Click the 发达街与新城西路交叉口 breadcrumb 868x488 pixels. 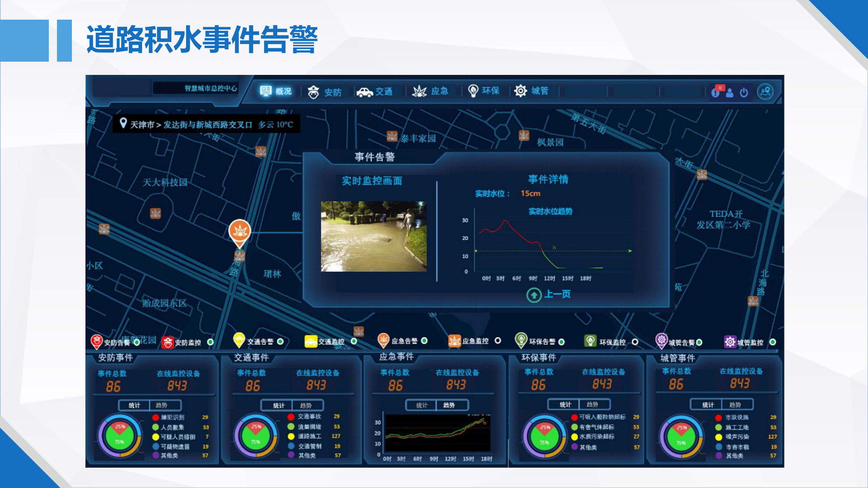click(x=208, y=125)
